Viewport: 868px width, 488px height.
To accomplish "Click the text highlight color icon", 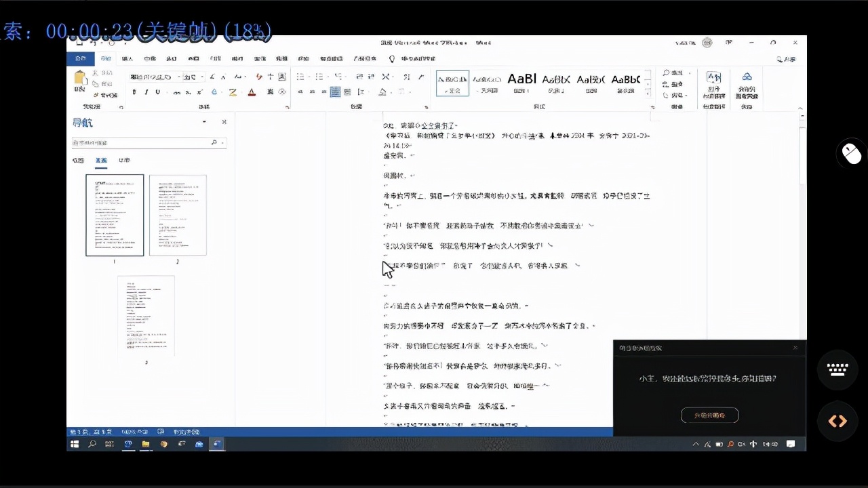I will pos(233,92).
